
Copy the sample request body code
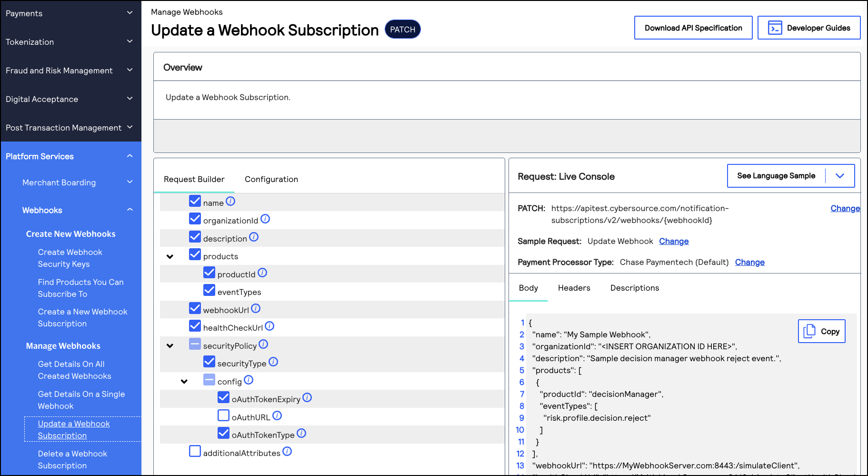[821, 331]
